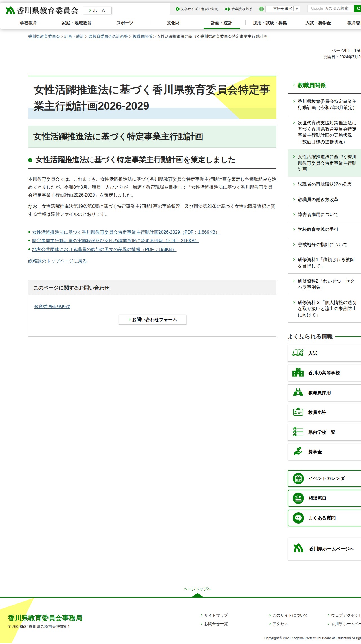Select the 学校教育 navigation menu

coord(28,23)
